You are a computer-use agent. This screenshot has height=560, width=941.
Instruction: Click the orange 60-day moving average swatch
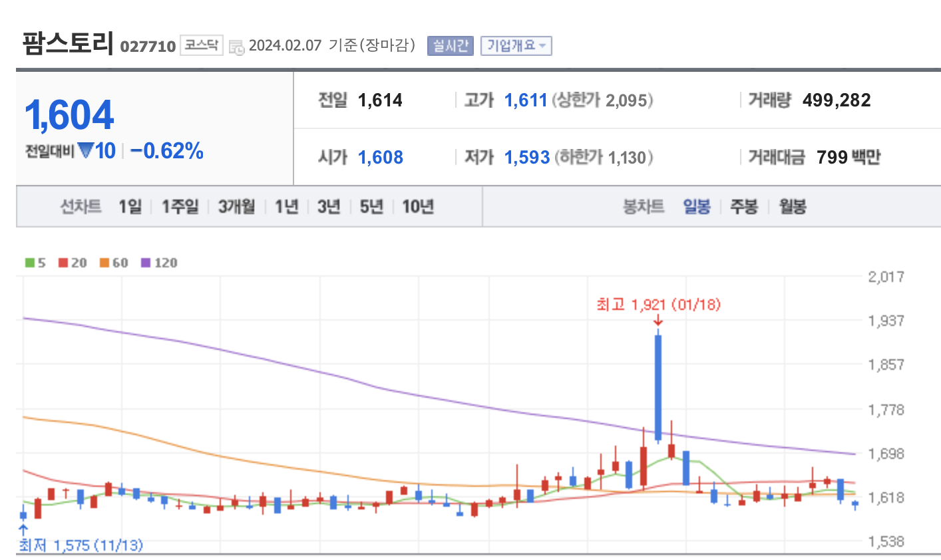(x=104, y=263)
